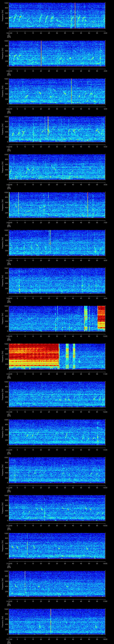This screenshot has height=644, width=114.
Task: Click the 2:00 end time label
Action: pos(105,33)
